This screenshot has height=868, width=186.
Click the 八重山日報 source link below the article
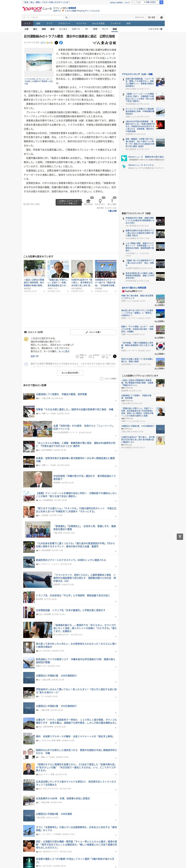[112, 211]
